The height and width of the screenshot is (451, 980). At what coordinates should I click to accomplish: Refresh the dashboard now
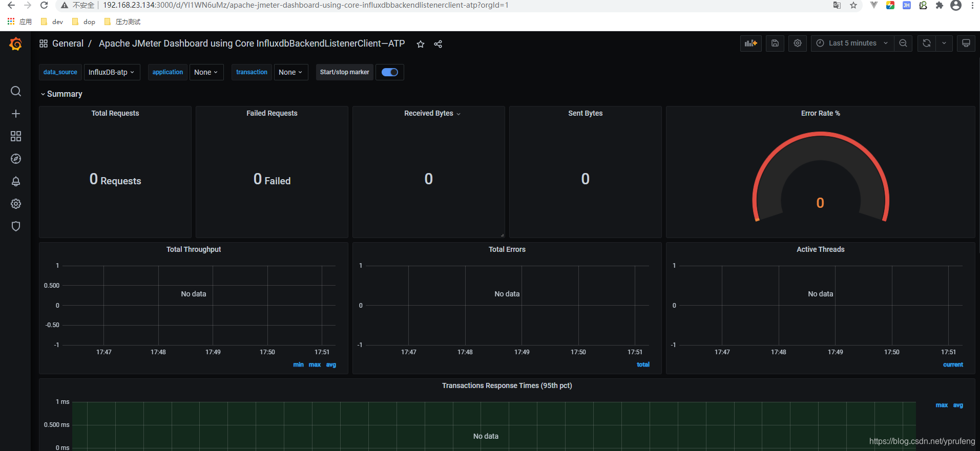point(927,44)
